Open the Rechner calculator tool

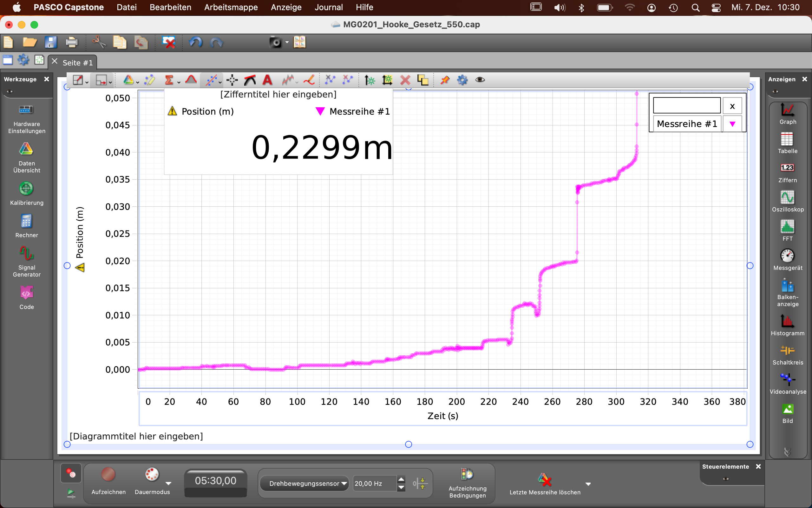(27, 226)
